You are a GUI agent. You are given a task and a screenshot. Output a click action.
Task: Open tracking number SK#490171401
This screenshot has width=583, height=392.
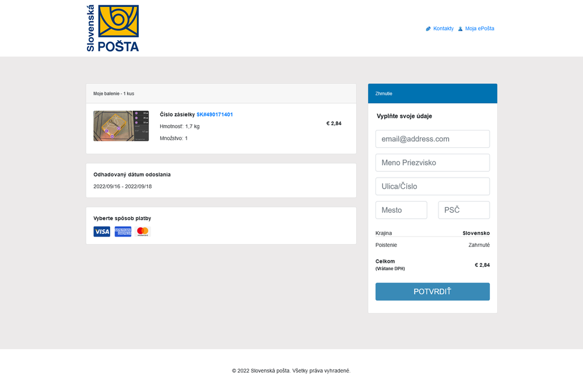click(215, 115)
